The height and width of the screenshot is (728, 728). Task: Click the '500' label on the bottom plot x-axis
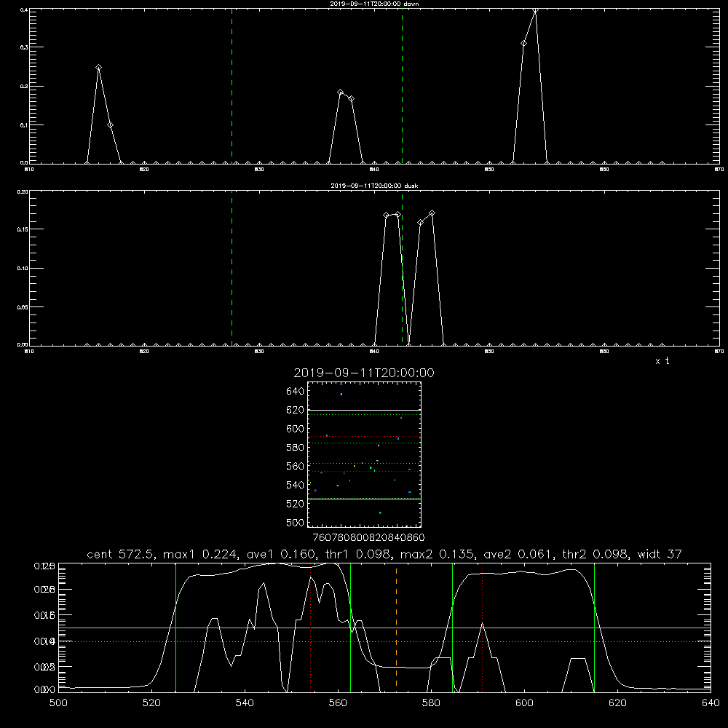[58, 703]
